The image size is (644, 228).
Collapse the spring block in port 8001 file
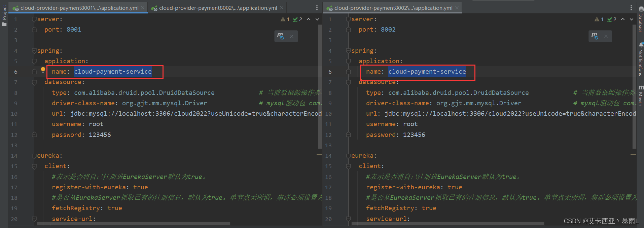(34, 51)
